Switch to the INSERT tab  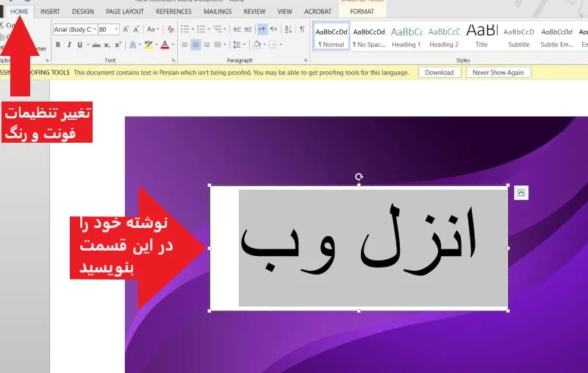(50, 12)
